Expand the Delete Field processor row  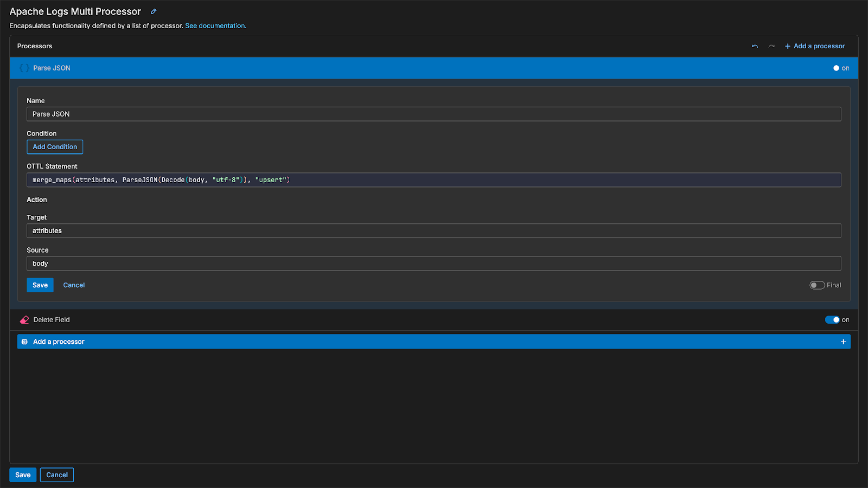380,320
